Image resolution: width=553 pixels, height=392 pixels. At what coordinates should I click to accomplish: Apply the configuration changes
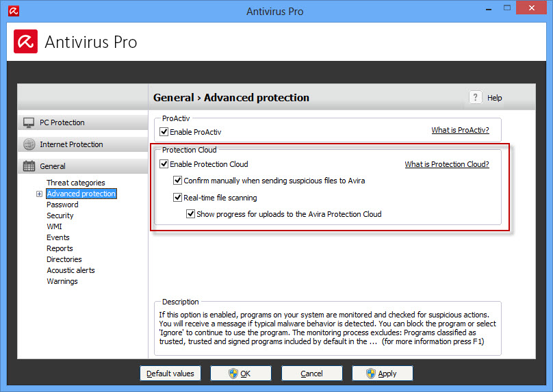tap(383, 374)
